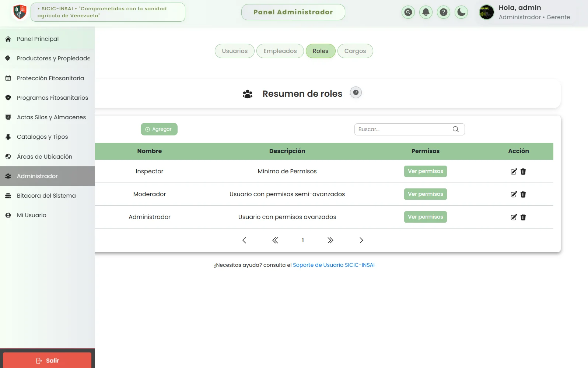Open Soporte de Usuario SICIC-INSAI link
Viewport: 588px width, 368px height.
(x=334, y=265)
